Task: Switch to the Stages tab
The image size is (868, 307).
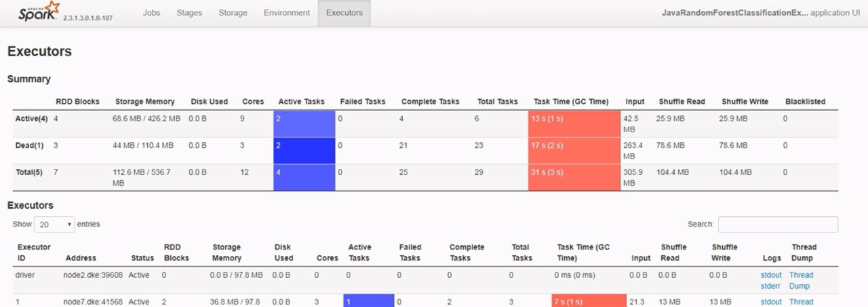Action: (189, 13)
